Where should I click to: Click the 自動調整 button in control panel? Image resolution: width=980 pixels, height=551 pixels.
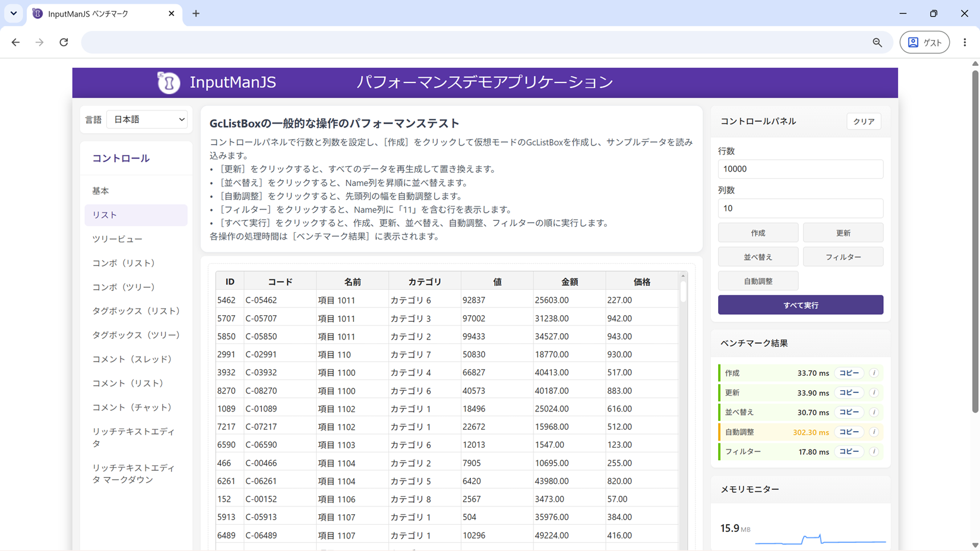[758, 281]
